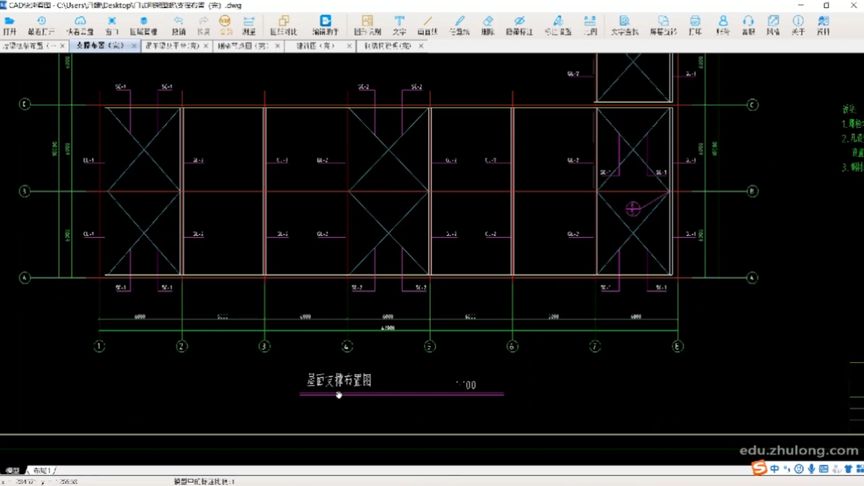Screen dimensions: 864x486
Task: Open the cloud disk icon
Action: pyautogui.click(x=80, y=25)
